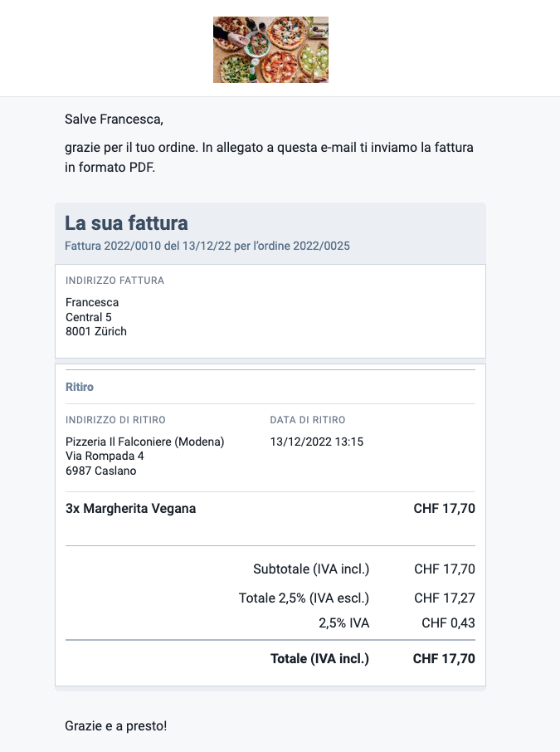Click the 'La sua fattura' heading
This screenshot has height=752, width=560.
click(126, 223)
